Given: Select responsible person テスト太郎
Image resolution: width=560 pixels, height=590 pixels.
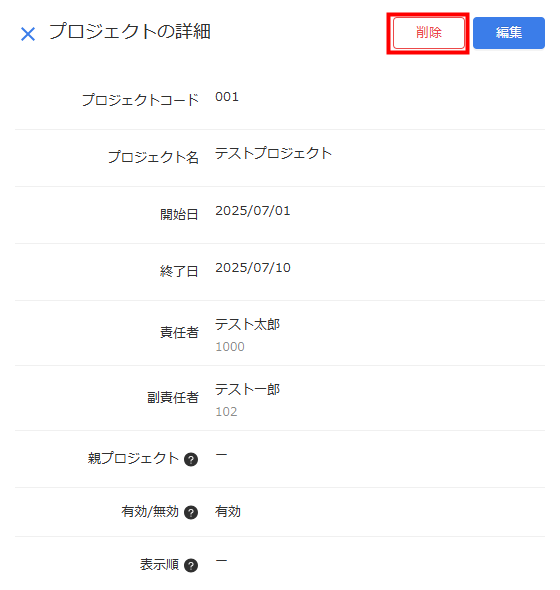Looking at the screenshot, I should (x=247, y=324).
